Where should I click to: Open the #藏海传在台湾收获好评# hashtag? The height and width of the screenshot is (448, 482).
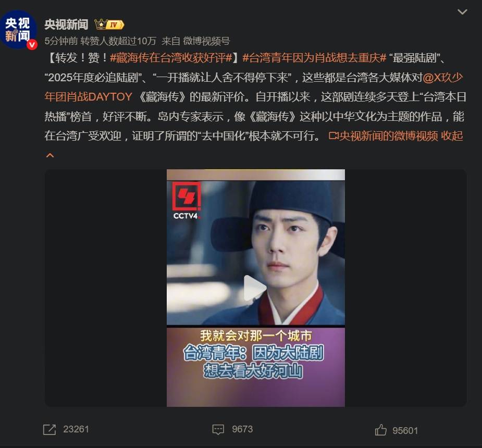coord(171,57)
